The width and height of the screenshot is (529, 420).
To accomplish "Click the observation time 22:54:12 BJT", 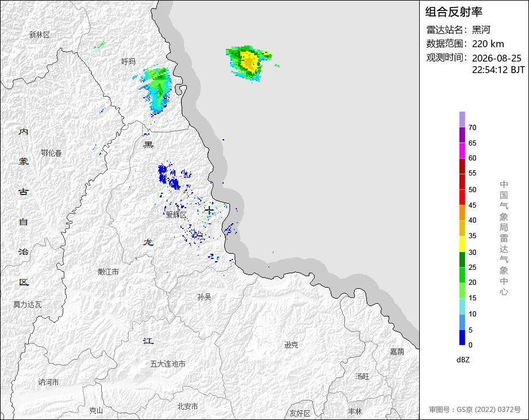I will 499,70.
